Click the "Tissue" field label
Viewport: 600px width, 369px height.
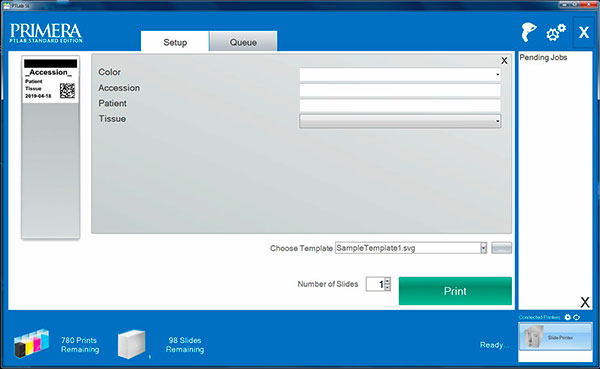click(x=112, y=119)
